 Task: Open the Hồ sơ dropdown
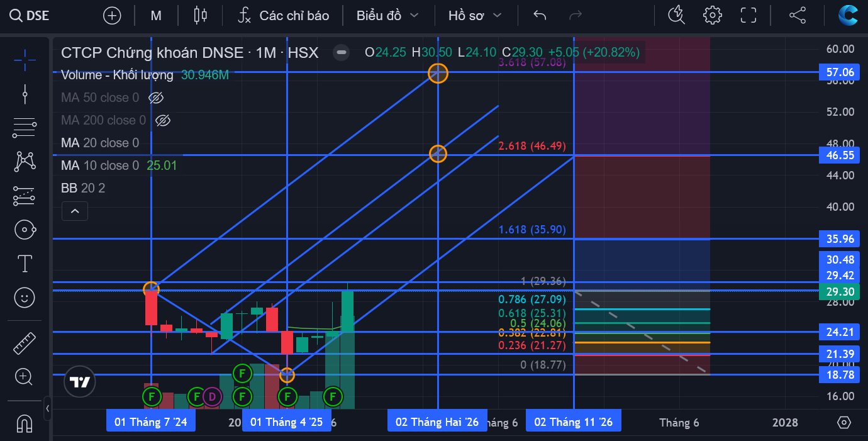point(475,16)
